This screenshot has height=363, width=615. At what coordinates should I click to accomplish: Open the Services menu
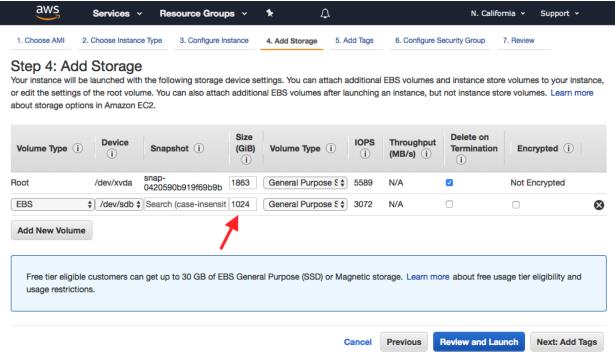[117, 13]
